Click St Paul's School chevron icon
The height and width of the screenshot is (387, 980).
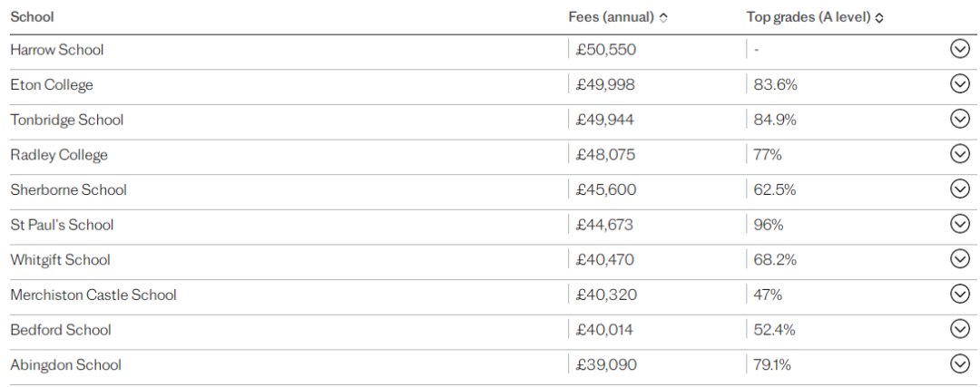pyautogui.click(x=959, y=224)
